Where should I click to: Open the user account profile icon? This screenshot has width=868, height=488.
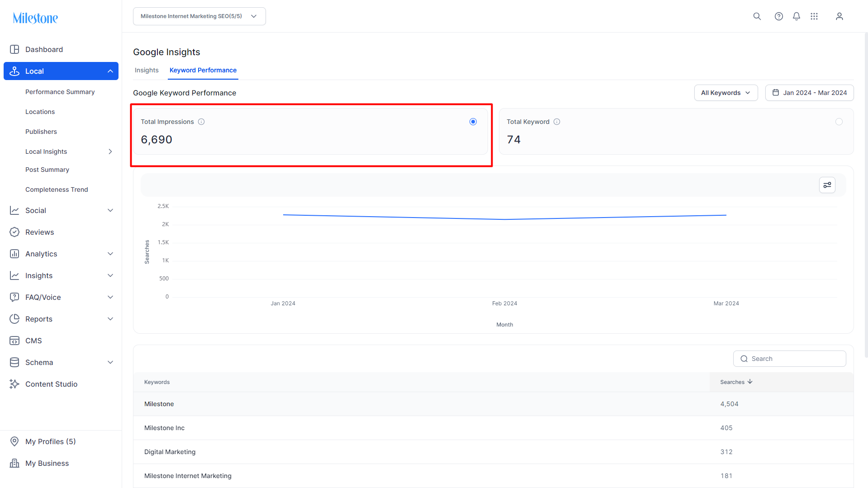click(839, 16)
